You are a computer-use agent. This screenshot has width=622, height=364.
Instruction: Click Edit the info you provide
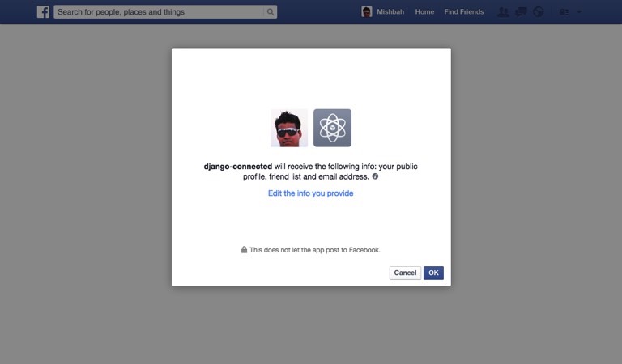tap(311, 193)
